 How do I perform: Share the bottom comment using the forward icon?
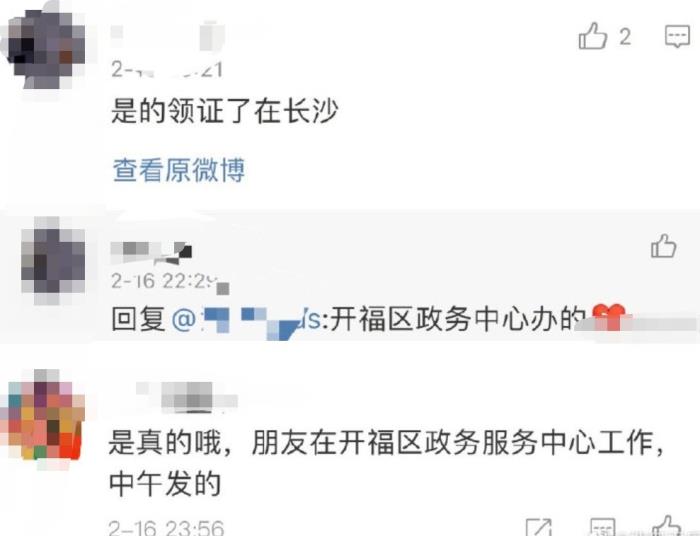click(539, 528)
